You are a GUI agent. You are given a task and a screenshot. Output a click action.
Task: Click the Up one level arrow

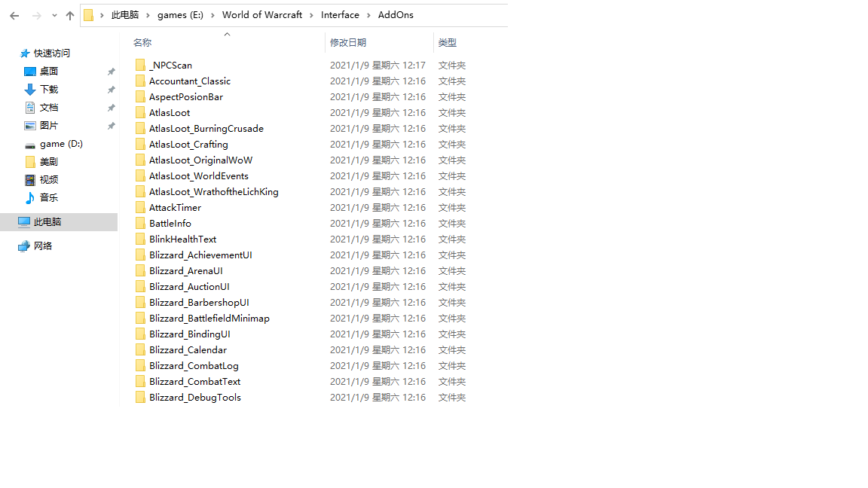coord(70,15)
